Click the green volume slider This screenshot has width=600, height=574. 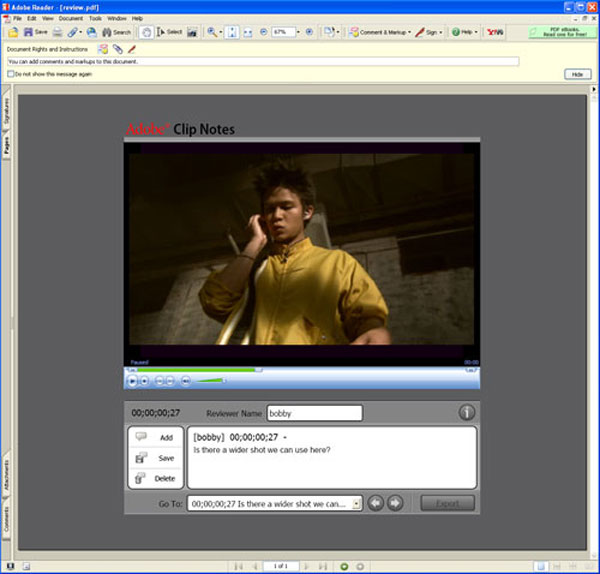[210, 380]
